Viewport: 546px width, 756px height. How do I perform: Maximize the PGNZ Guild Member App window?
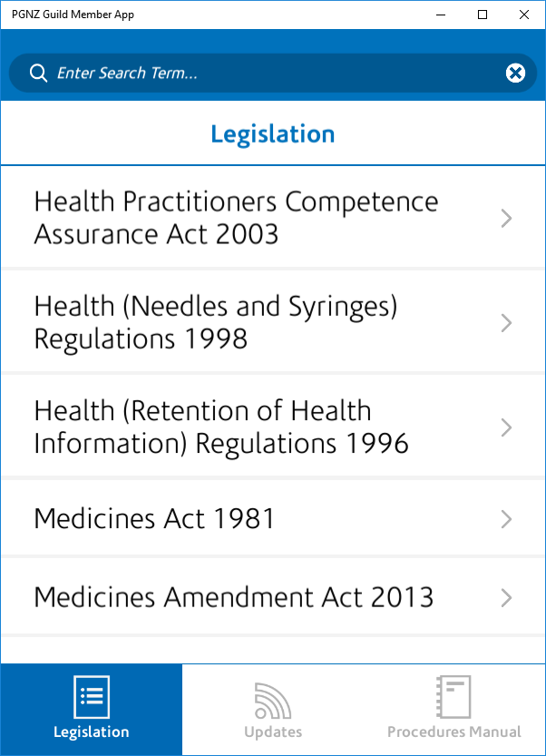(x=483, y=15)
